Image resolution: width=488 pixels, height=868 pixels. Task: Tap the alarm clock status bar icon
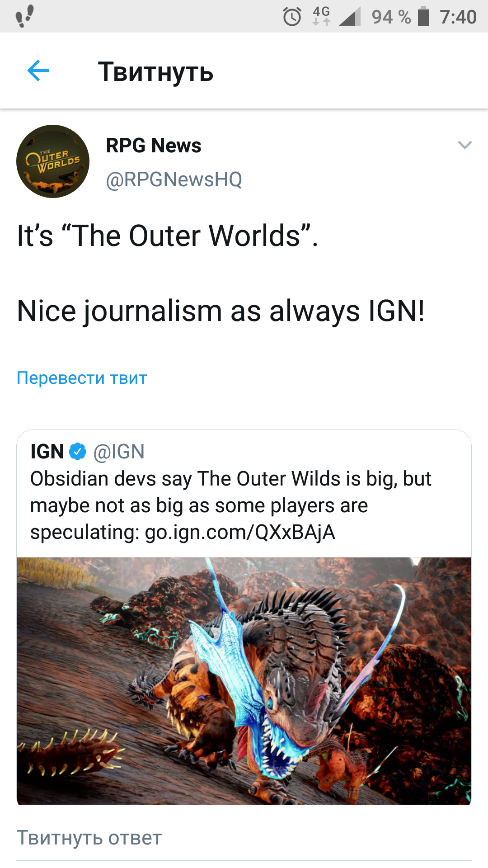coord(292,17)
